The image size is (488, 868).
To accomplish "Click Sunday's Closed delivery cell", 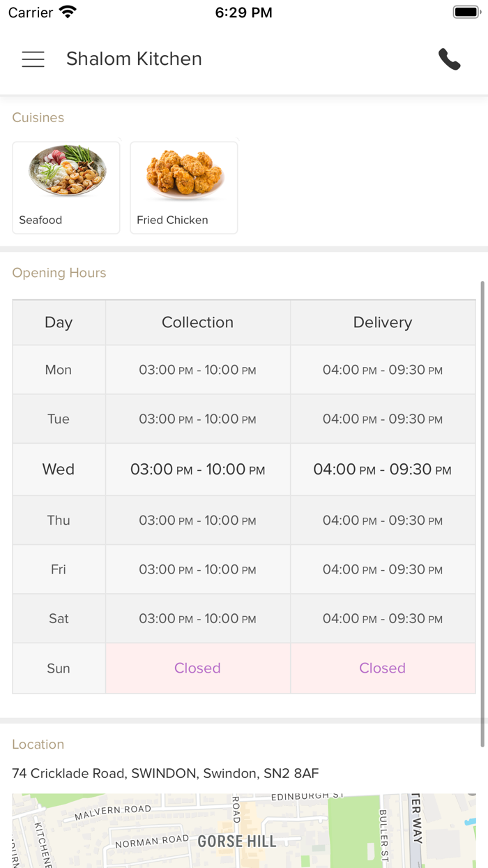I will tap(382, 668).
